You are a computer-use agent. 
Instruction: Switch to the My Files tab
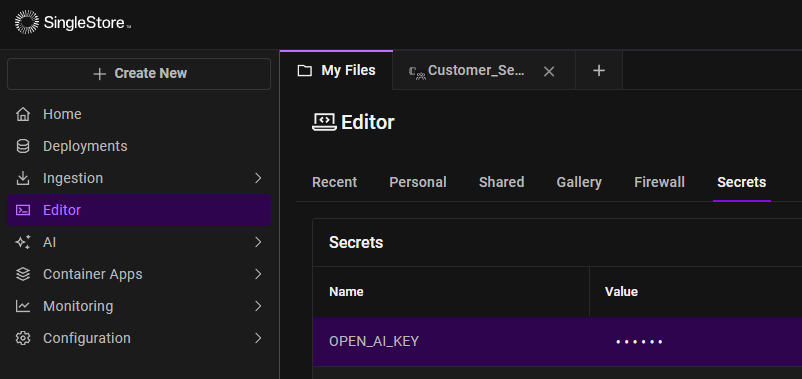click(337, 71)
